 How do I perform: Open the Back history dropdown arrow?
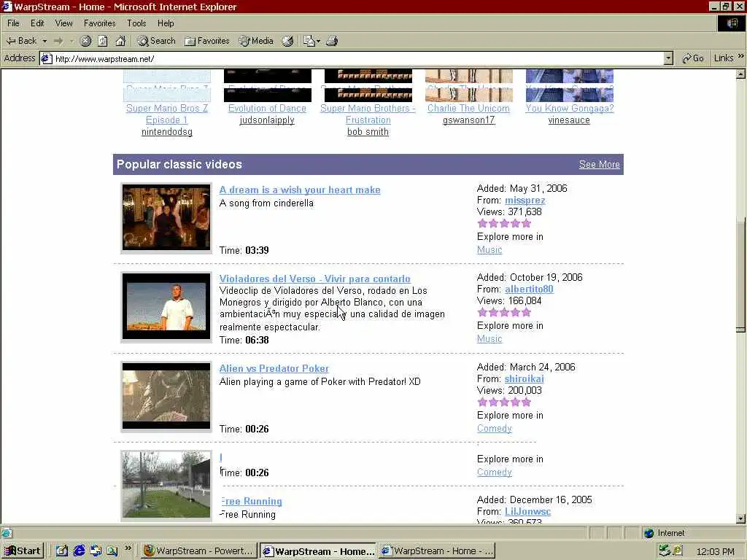[44, 41]
